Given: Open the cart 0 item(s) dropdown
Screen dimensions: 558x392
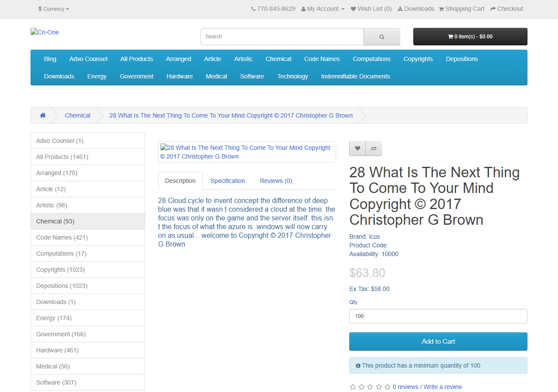Looking at the screenshot, I should (x=470, y=37).
